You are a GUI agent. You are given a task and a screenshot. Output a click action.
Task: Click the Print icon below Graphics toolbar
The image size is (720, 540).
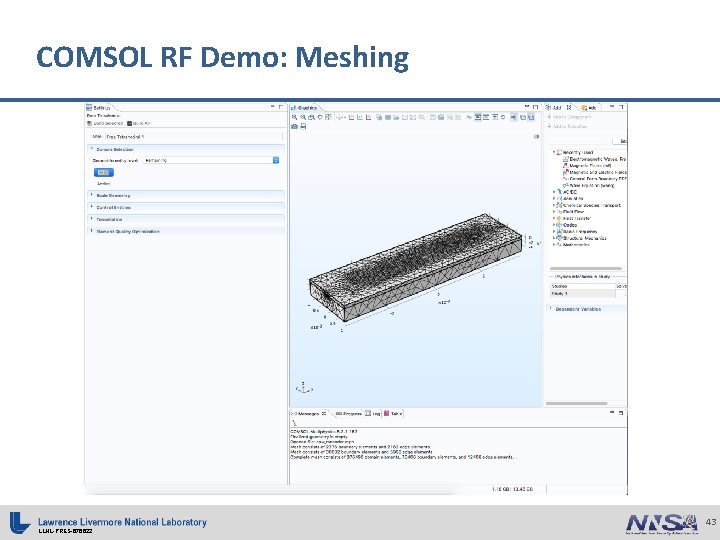303,126
